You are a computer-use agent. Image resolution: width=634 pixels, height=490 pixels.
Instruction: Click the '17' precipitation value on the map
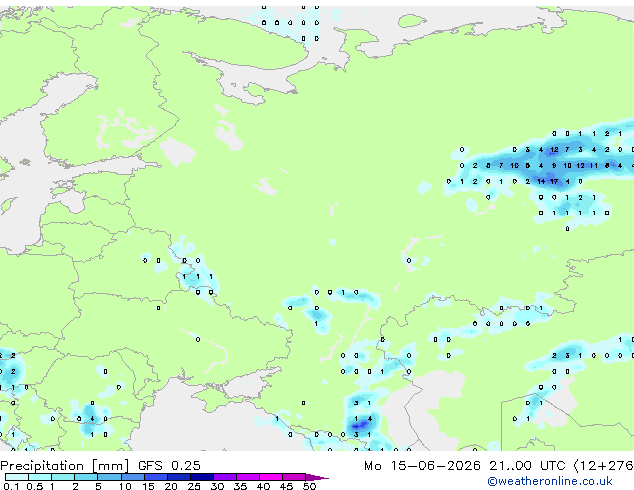554,182
